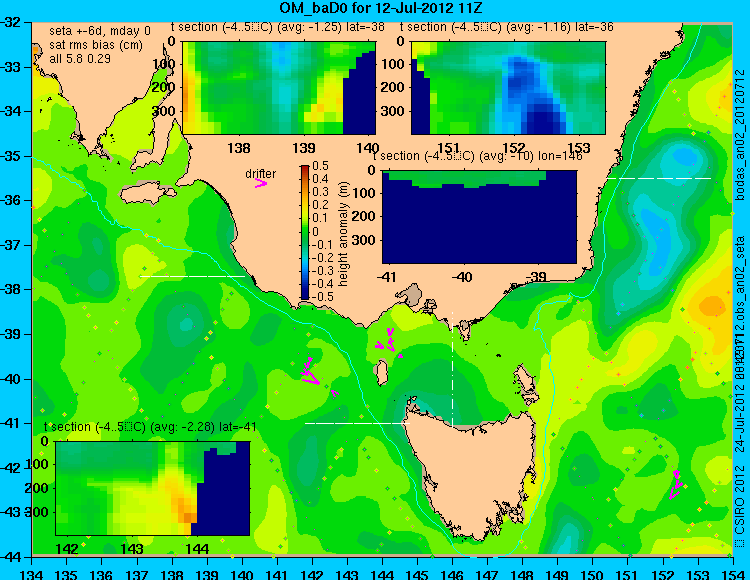Click the white dashed section line at latitude -36
This screenshot has height=580, width=750.
[659, 178]
